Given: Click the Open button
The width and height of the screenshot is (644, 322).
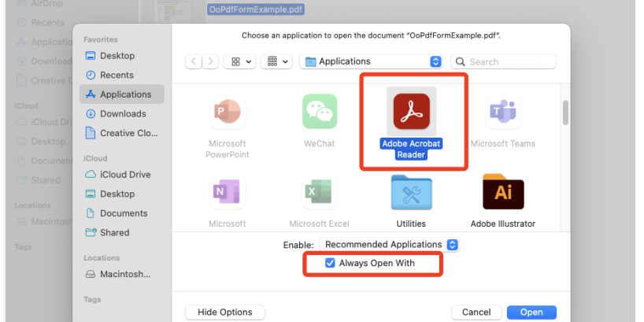Looking at the screenshot, I should tap(531, 313).
